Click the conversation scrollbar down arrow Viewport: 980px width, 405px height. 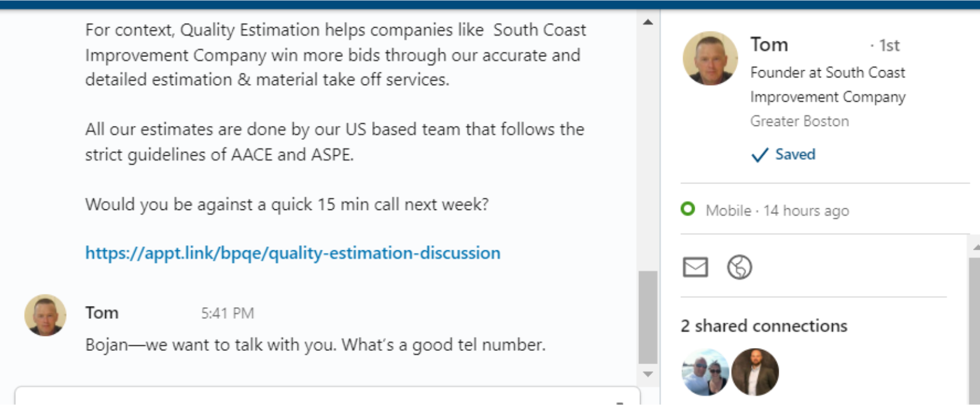pyautogui.click(x=648, y=374)
